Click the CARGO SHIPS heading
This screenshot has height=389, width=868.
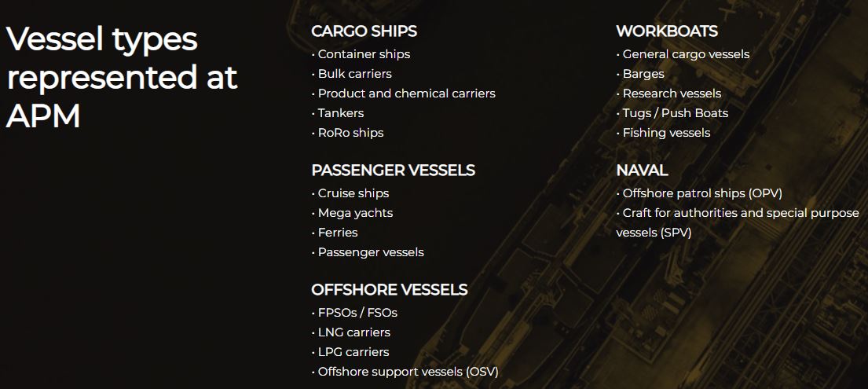364,31
